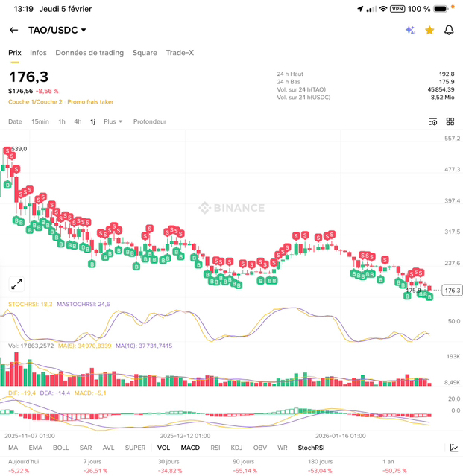
Task: Choose the 4h timeframe
Action: [78, 121]
